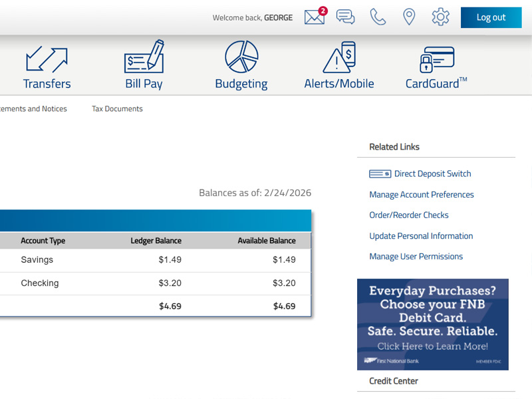Open the settings gear icon
This screenshot has width=532, height=399.
tap(440, 17)
